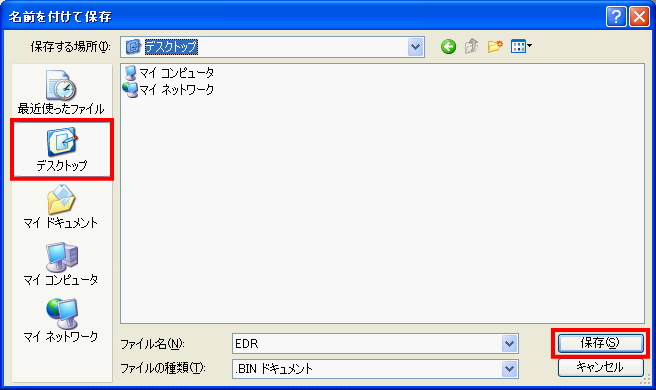Click the file name field containing EDR
Image resolution: width=656 pixels, height=390 pixels.
pyautogui.click(x=367, y=344)
